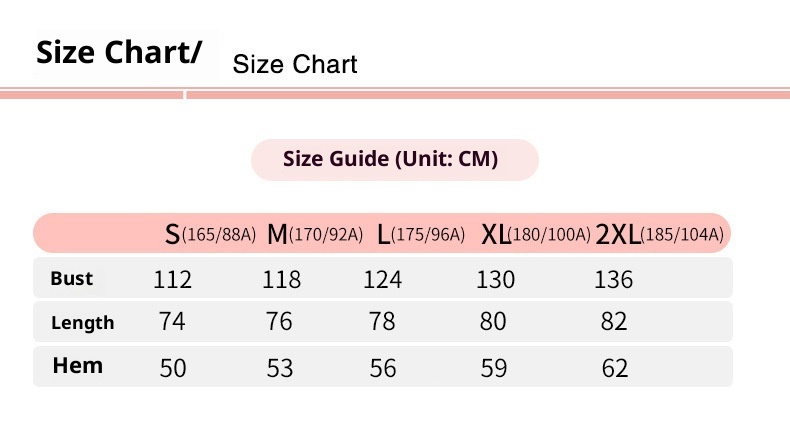
Task: Choose the L (175/96A) size header
Action: 421,234
